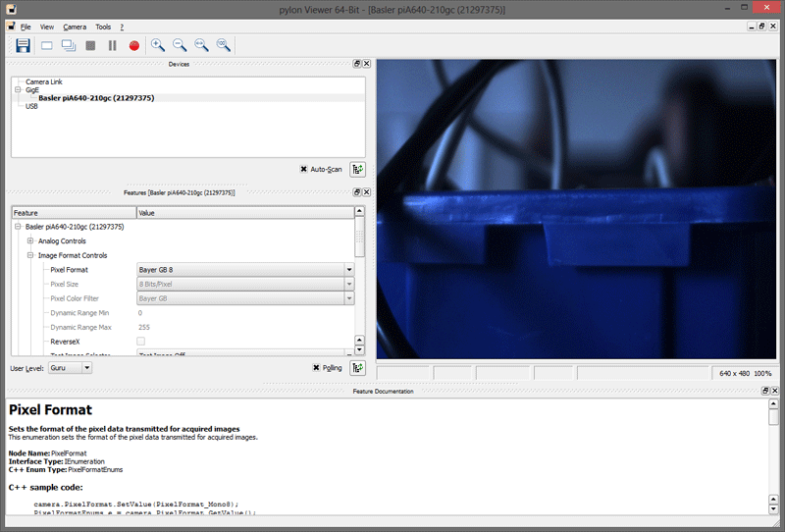The width and height of the screenshot is (785, 532).
Task: Refresh the device list icon next to Auto-Scan
Action: click(357, 170)
